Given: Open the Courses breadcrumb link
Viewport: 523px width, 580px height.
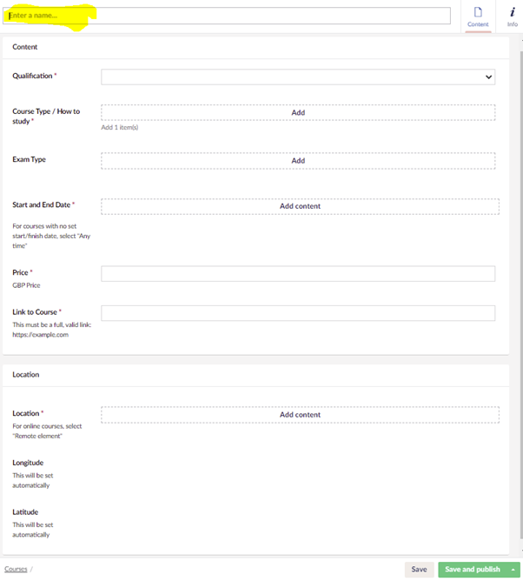Looking at the screenshot, I should [x=16, y=569].
